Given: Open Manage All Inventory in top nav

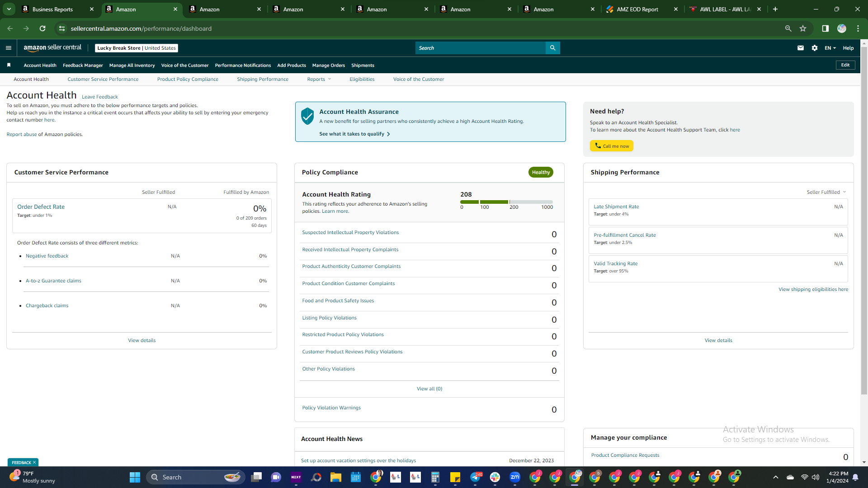Looking at the screenshot, I should click(x=132, y=65).
